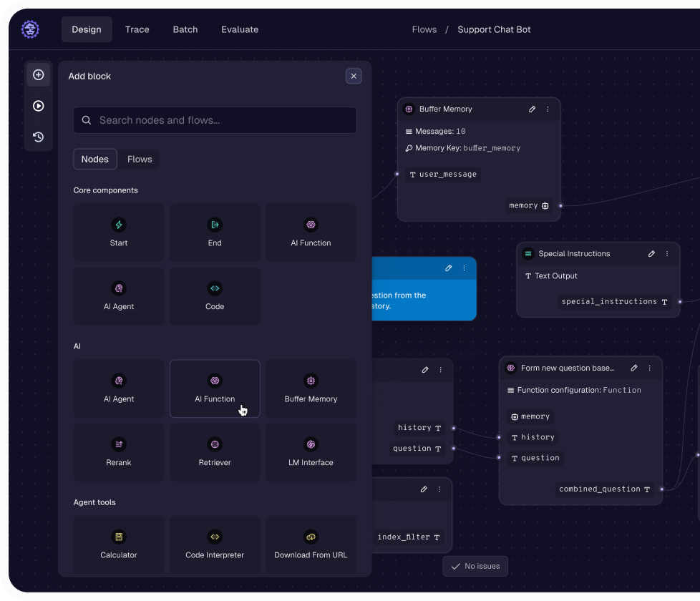This screenshot has width=700, height=601.
Task: Open Form new question node options menu
Action: [650, 368]
